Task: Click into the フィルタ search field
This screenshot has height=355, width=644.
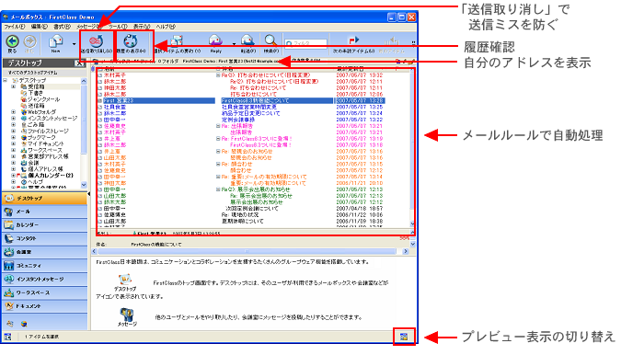Action: [x=306, y=43]
